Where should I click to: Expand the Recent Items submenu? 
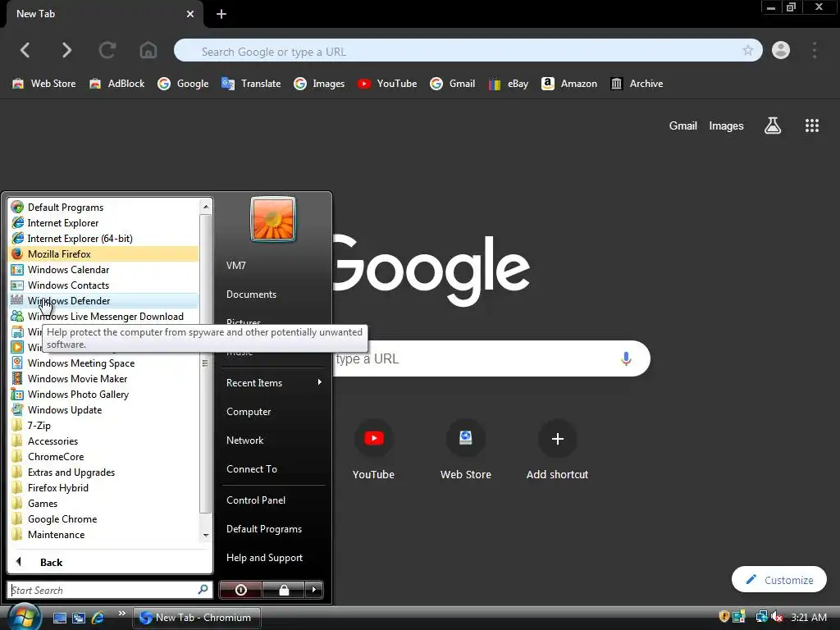tap(273, 382)
